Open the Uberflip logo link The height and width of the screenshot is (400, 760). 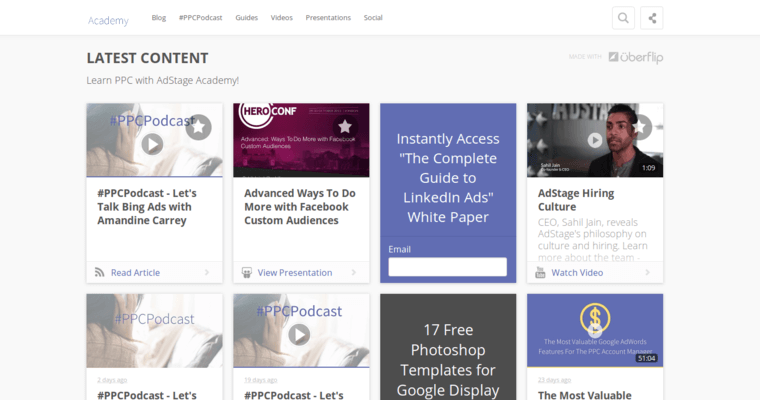[x=635, y=57]
